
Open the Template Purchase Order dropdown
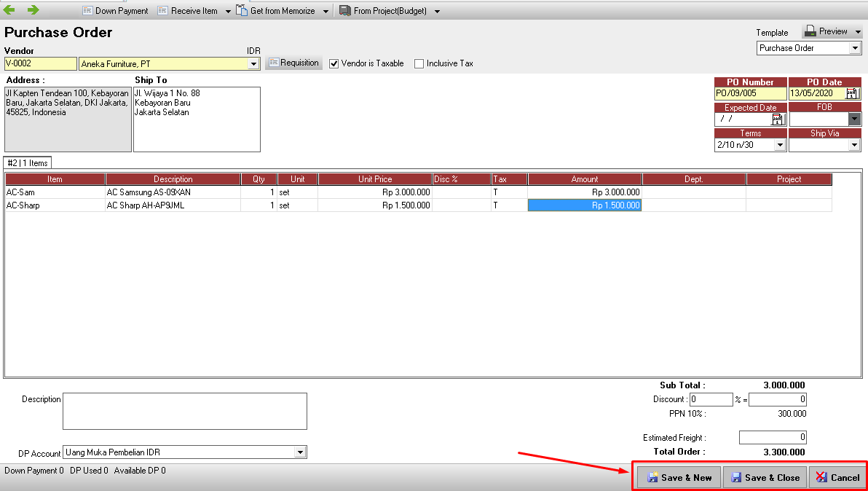tap(856, 48)
